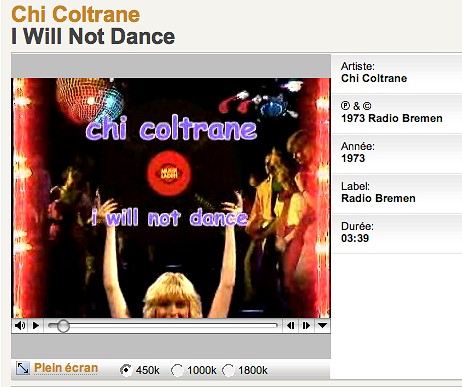Step forward one frame in the player
Image resolution: width=462 pixels, height=387 pixels.
(306, 325)
